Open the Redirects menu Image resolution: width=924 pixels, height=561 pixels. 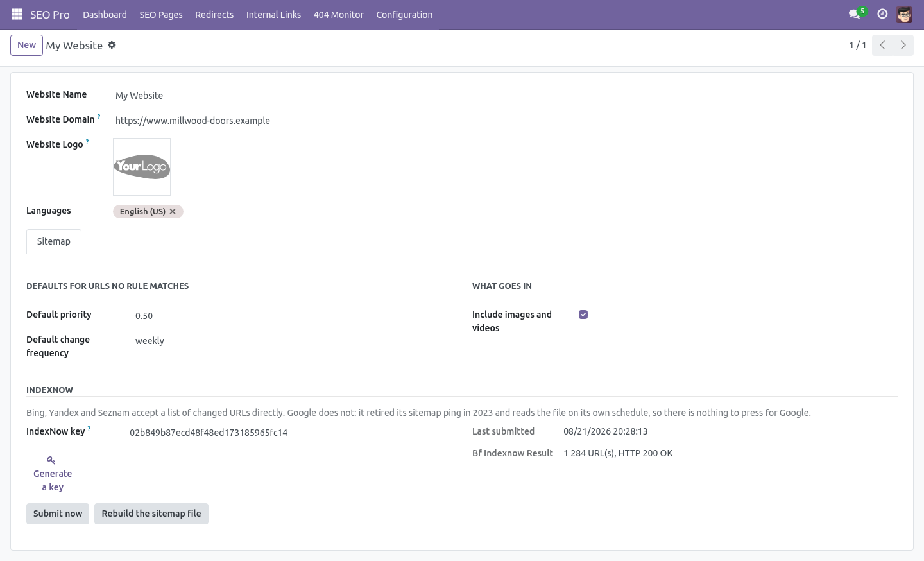coord(214,14)
